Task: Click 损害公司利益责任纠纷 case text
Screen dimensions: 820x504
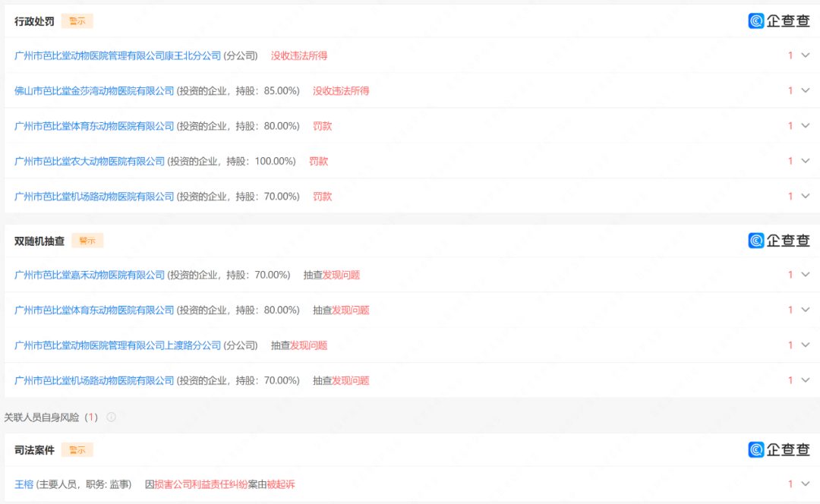Action: pyautogui.click(x=200, y=484)
